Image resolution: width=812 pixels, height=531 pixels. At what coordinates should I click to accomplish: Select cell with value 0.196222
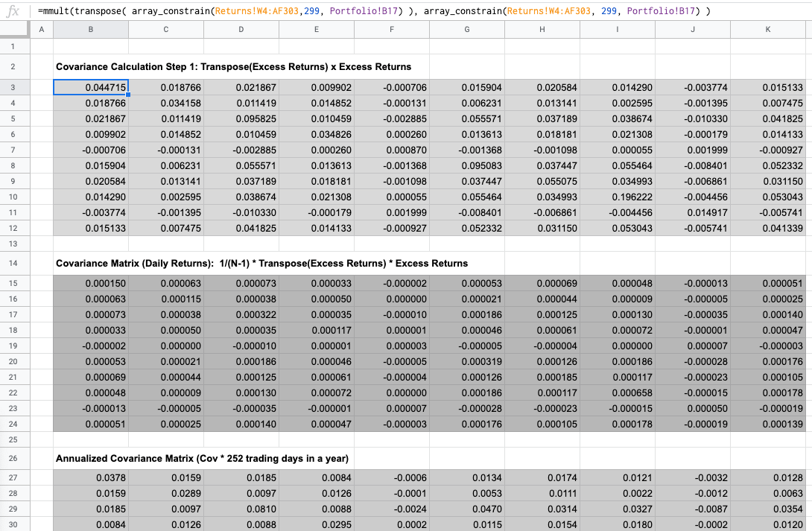[618, 197]
